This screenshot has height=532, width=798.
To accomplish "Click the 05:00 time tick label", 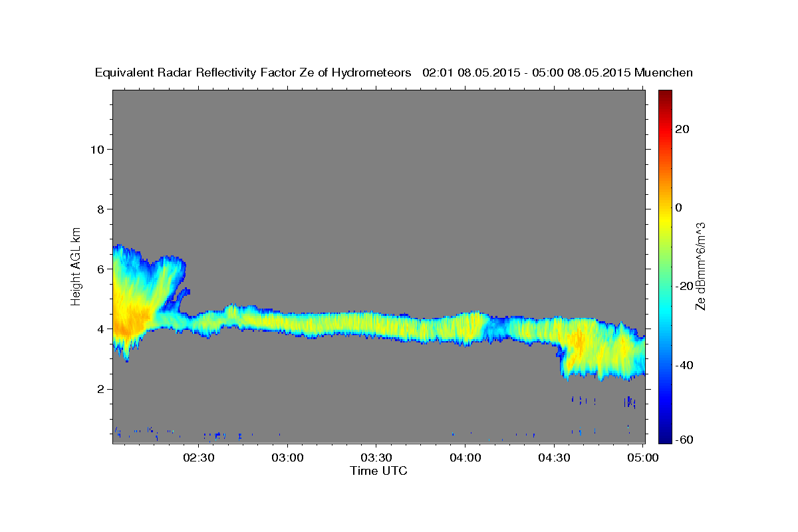I will click(x=642, y=458).
